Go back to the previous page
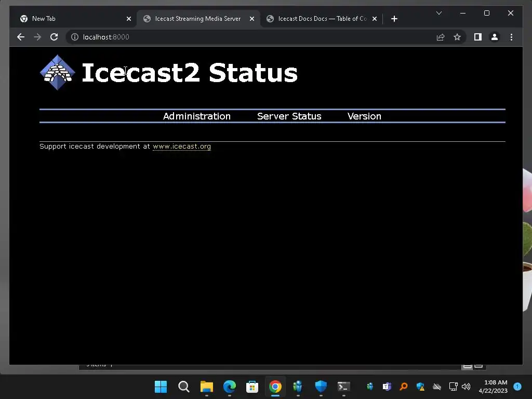Image resolution: width=532 pixels, height=399 pixels. (x=21, y=37)
